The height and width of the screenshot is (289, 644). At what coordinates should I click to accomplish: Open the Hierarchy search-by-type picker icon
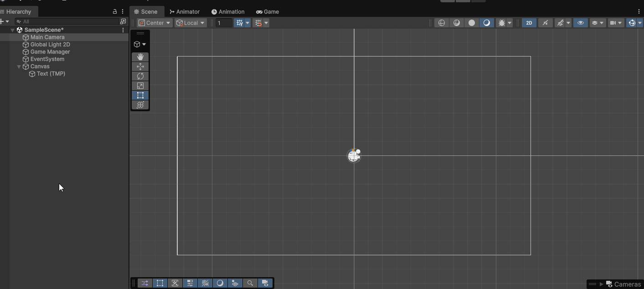[x=123, y=21]
